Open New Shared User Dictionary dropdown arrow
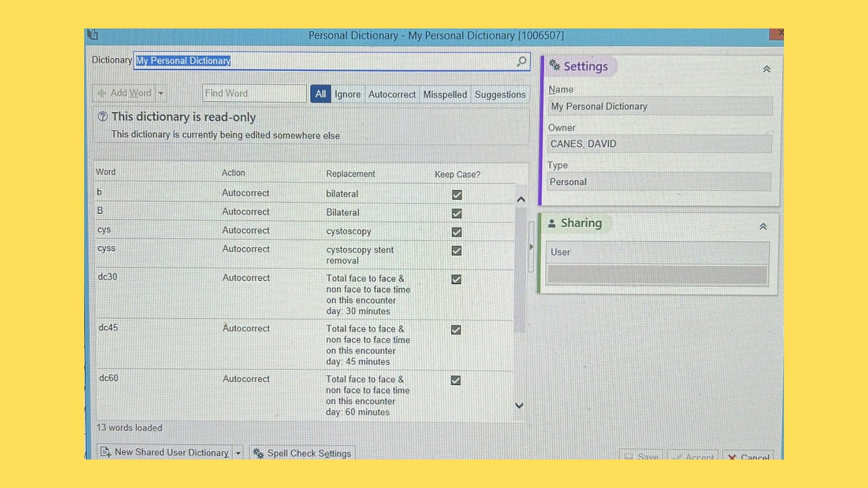The image size is (868, 488). point(238,453)
